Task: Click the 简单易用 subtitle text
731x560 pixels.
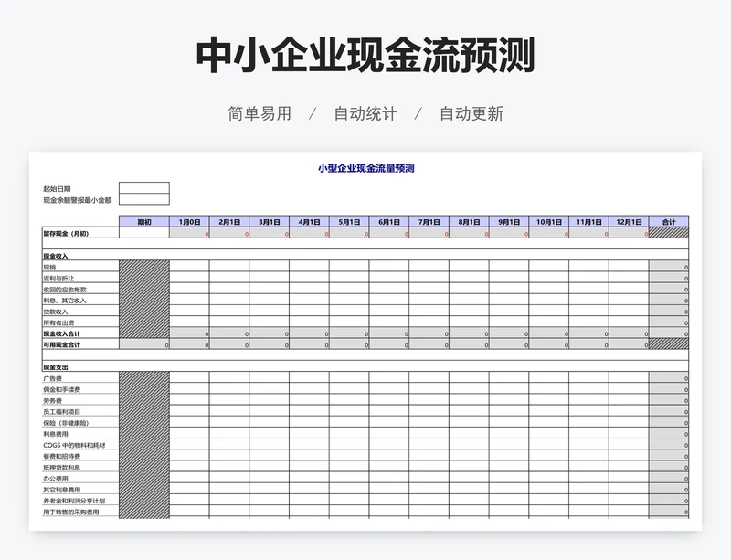Action: click(x=260, y=113)
